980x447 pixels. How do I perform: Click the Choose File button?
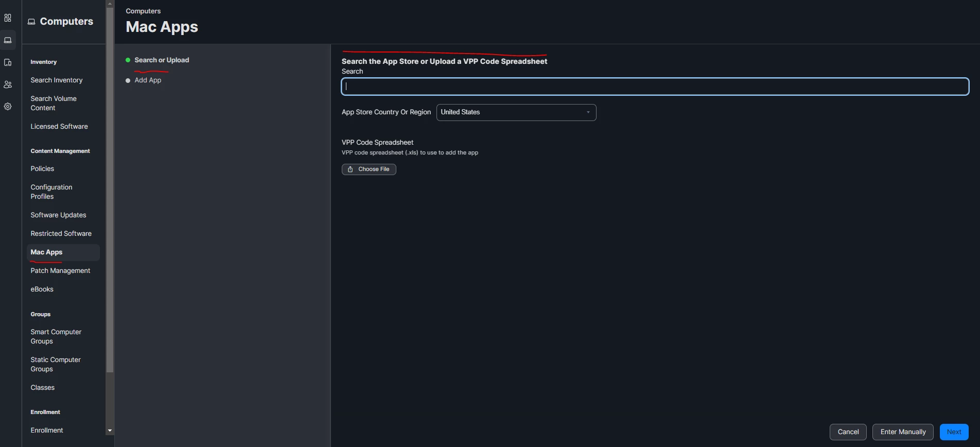coord(369,169)
